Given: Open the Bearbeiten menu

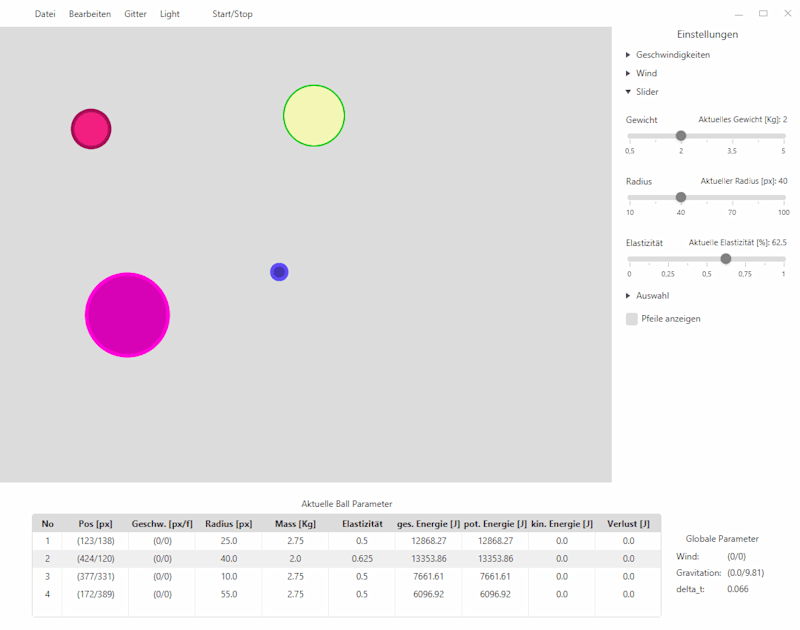Looking at the screenshot, I should (90, 14).
